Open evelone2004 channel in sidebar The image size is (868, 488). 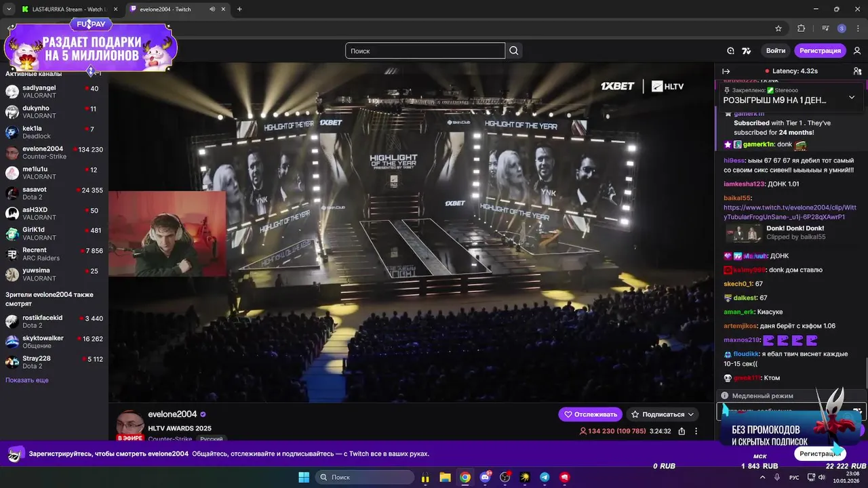click(54, 152)
